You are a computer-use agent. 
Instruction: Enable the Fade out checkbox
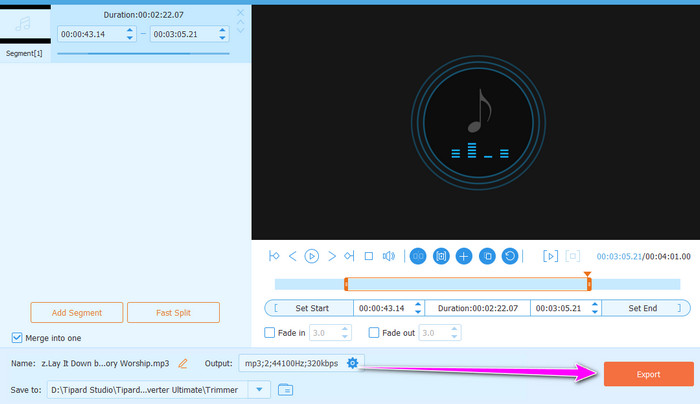374,333
